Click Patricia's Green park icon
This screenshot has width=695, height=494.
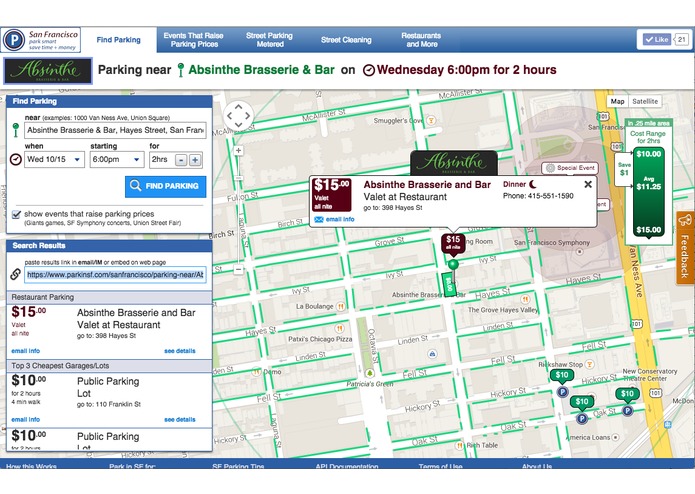coord(370,373)
